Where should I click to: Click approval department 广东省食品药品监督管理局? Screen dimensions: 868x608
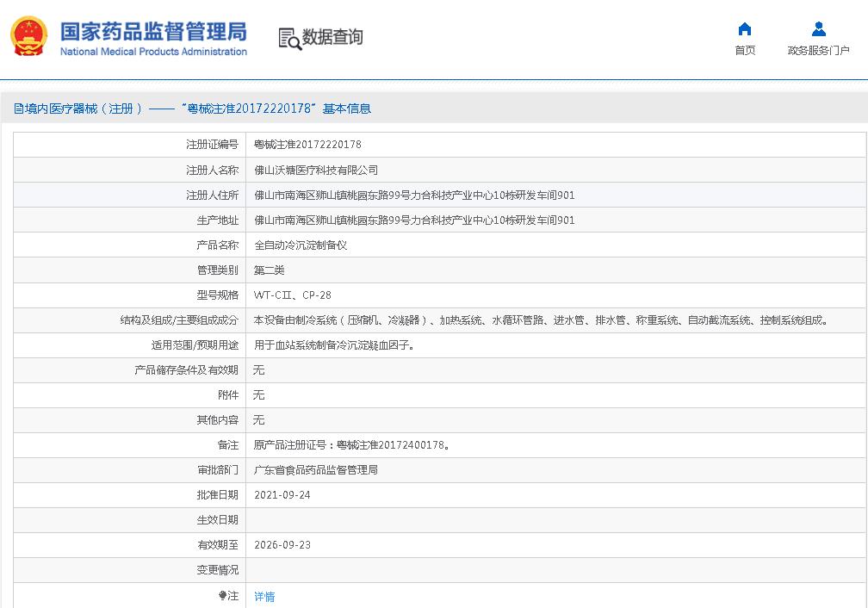tap(316, 470)
